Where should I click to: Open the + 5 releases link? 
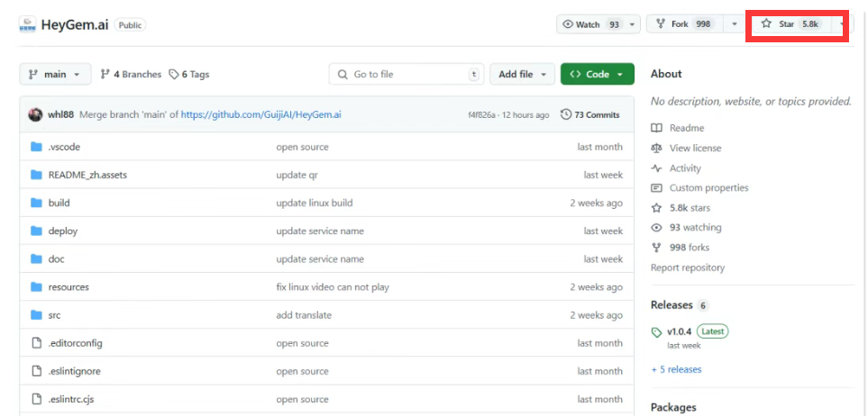point(677,369)
